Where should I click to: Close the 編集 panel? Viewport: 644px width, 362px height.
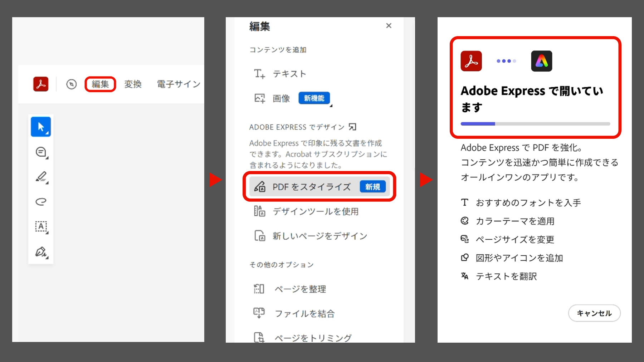(389, 26)
